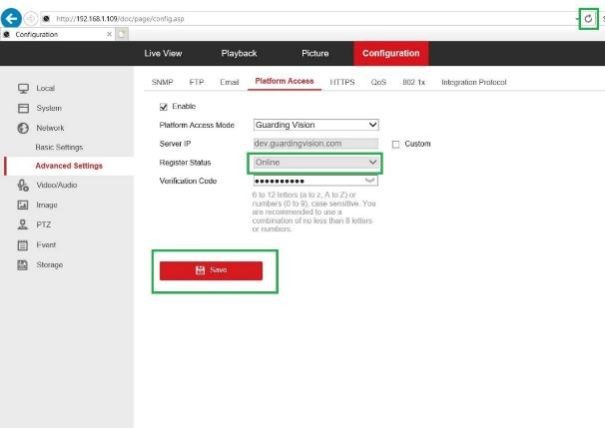605x428 pixels.
Task: Check the Custom server checkbox
Action: pos(395,144)
